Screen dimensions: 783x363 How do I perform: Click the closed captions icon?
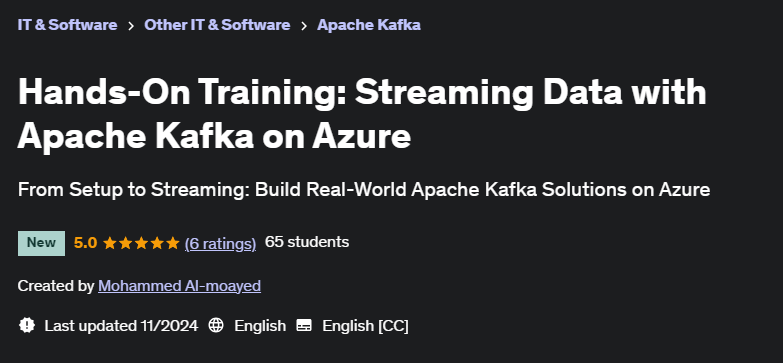304,326
